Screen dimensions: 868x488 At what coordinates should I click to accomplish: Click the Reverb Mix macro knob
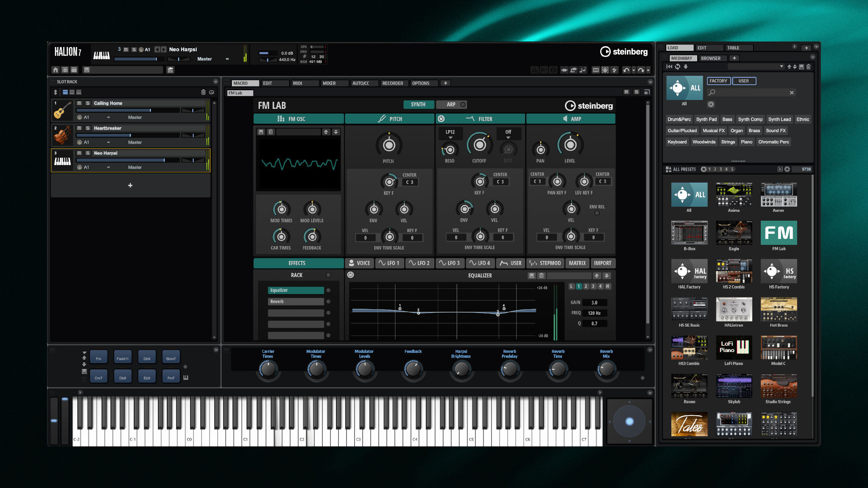pos(606,370)
